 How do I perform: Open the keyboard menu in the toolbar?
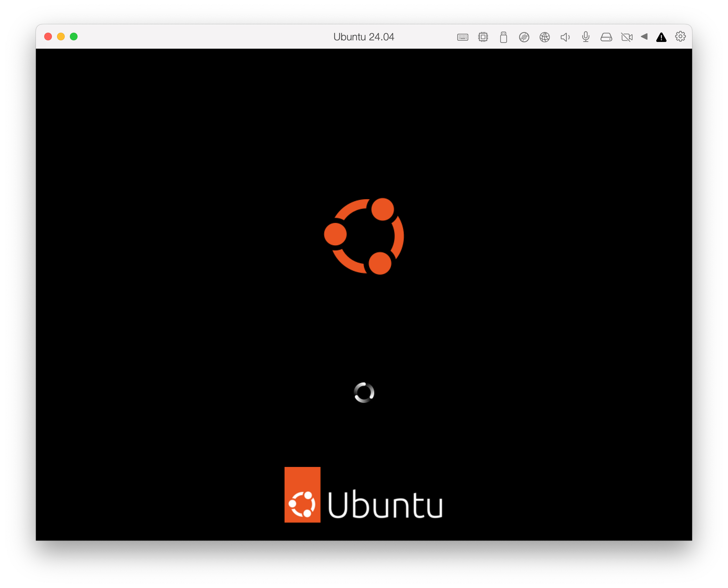click(x=463, y=37)
